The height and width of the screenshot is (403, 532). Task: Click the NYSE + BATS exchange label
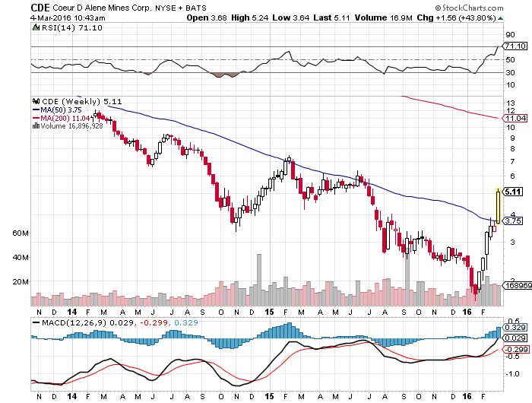tap(181, 8)
